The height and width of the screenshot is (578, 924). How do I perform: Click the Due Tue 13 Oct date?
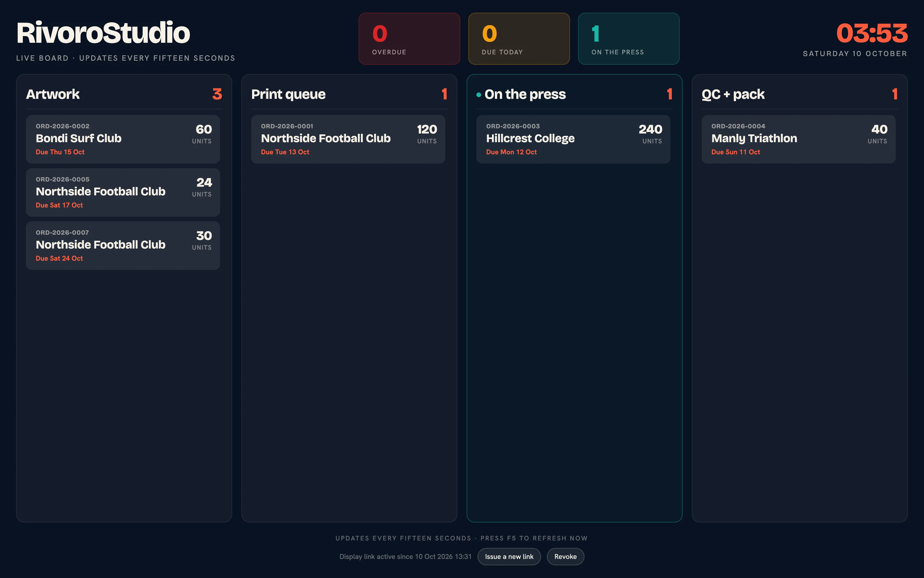pyautogui.click(x=285, y=152)
